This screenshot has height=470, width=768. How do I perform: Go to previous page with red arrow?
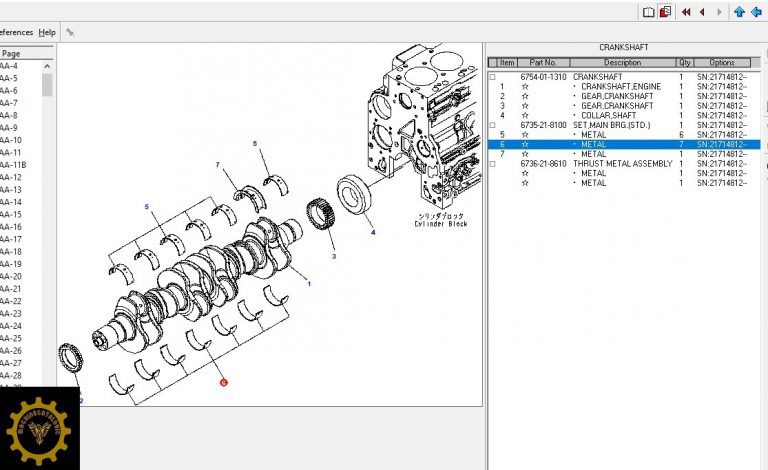702,12
